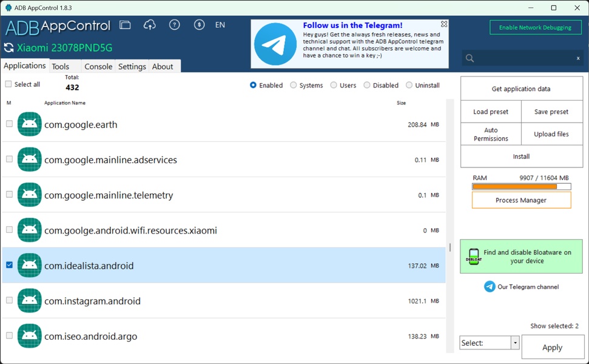Switch to the Console tab

pyautogui.click(x=98, y=67)
